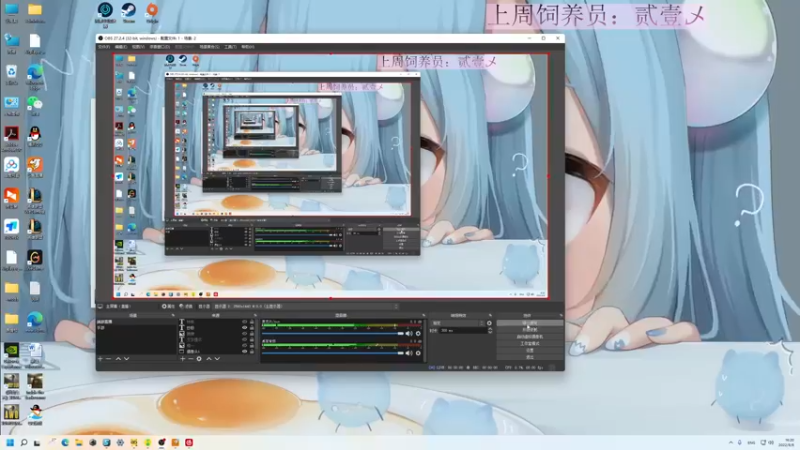Add a new source with plus icon

(183, 359)
